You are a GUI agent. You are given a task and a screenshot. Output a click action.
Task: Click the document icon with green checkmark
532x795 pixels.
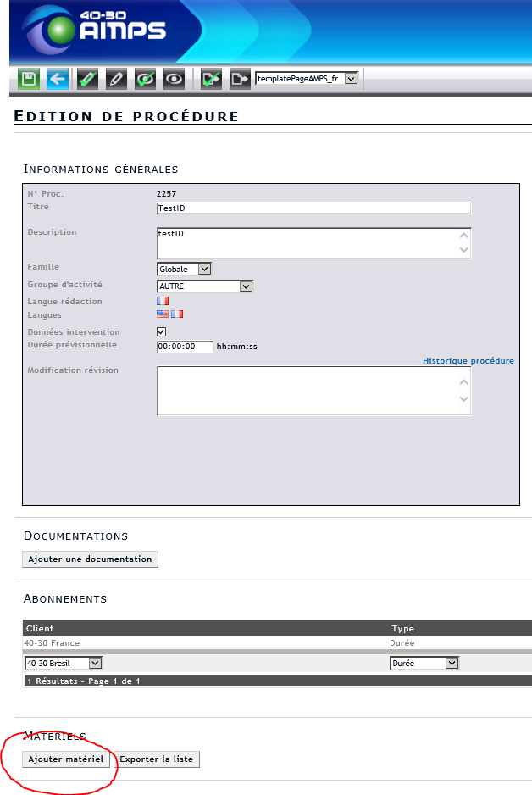point(211,80)
